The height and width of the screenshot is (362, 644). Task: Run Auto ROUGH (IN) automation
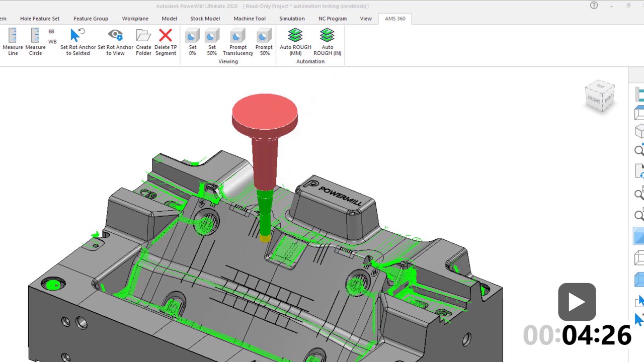(x=327, y=42)
